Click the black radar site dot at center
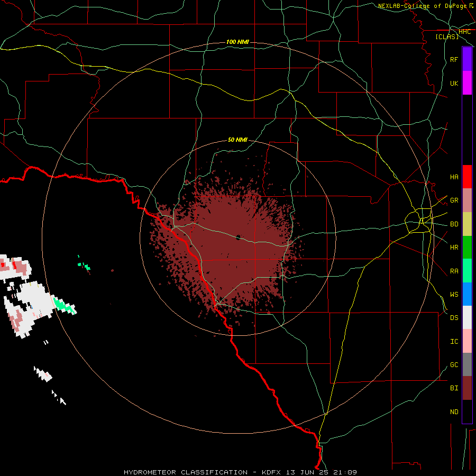 coord(239,237)
